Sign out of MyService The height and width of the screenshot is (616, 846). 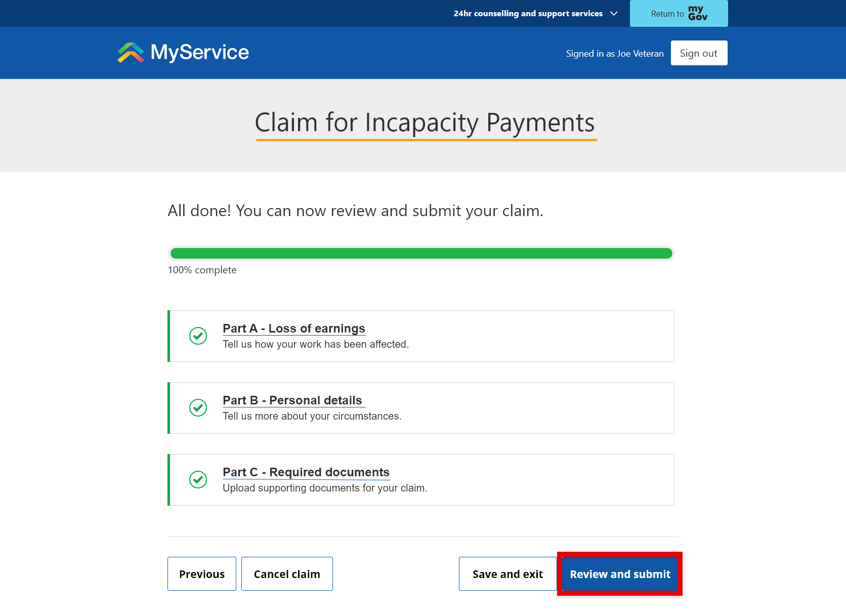[699, 53]
